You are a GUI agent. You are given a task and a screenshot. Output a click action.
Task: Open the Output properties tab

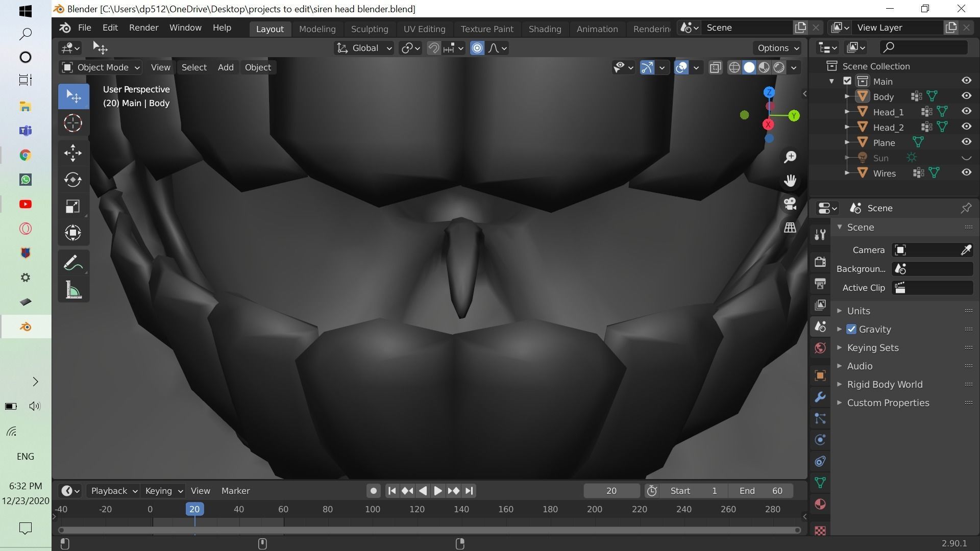coord(820,284)
